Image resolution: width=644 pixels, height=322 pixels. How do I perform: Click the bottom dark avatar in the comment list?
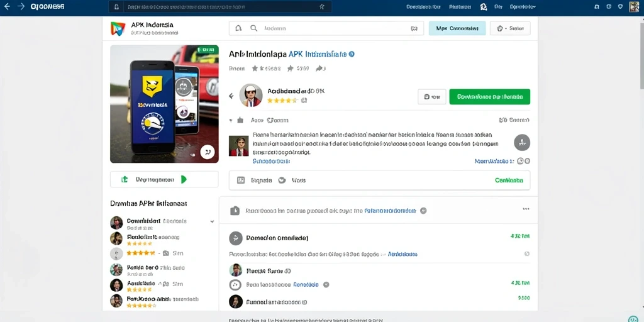(236, 302)
